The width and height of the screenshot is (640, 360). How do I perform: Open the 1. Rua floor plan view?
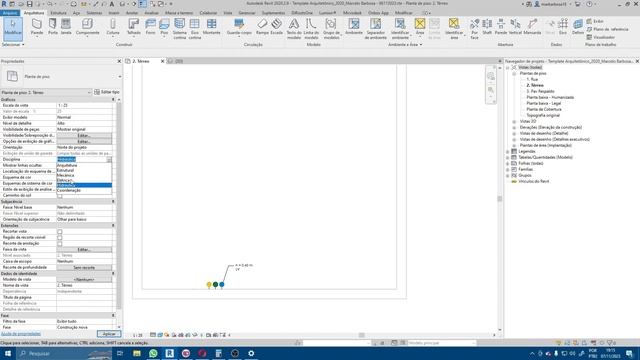(532, 79)
